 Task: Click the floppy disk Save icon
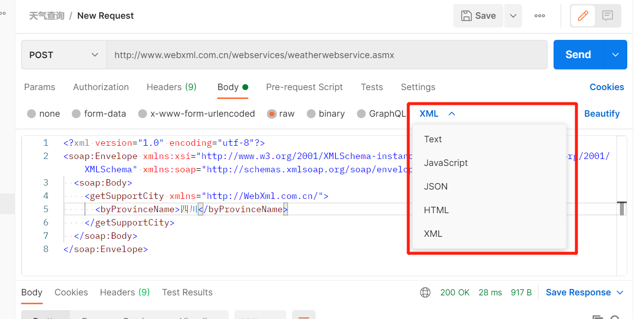pyautogui.click(x=466, y=16)
